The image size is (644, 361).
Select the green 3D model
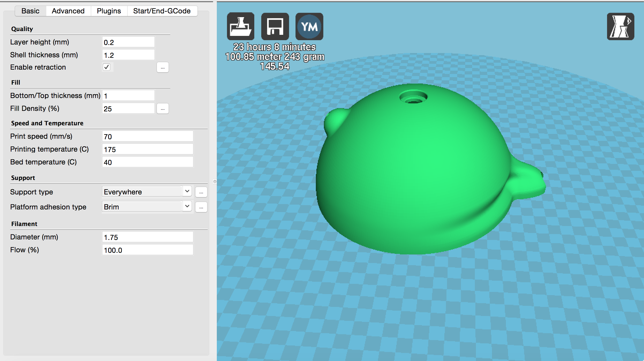tap(418, 171)
